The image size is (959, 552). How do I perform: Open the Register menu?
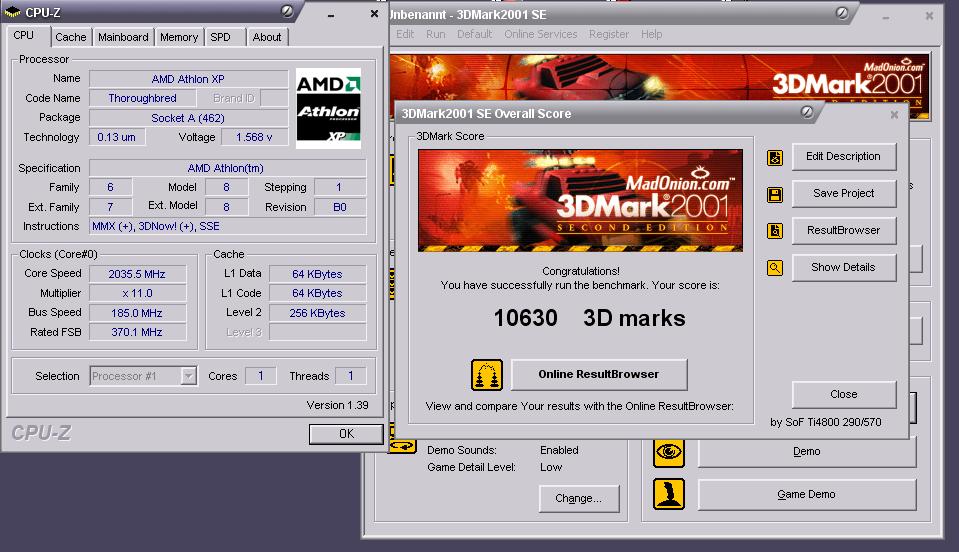pos(609,34)
